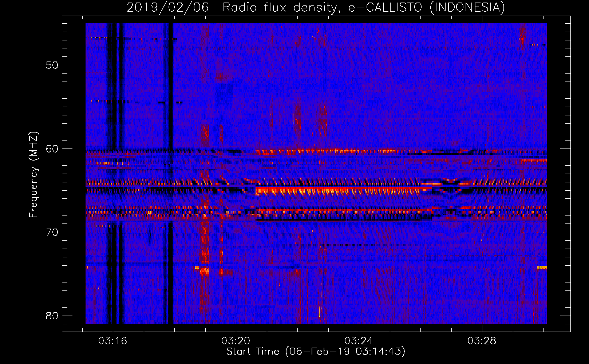Click the 60 frequency tick label

pos(52,149)
